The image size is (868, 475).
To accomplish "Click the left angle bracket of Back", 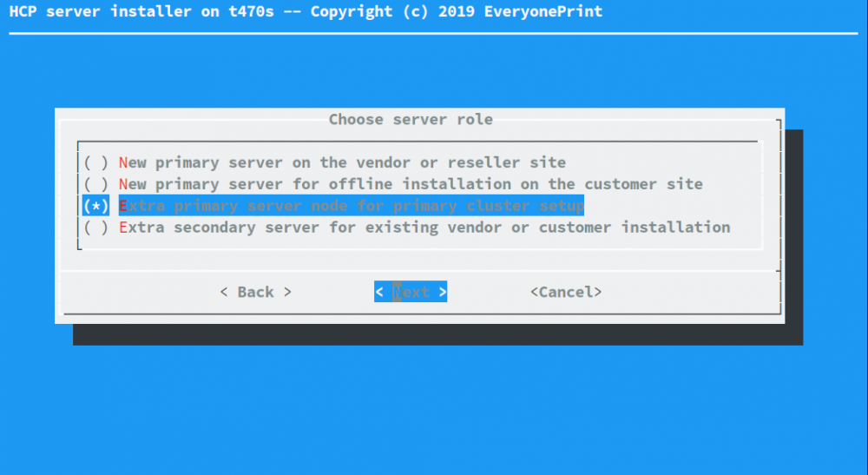I will coord(224,292).
